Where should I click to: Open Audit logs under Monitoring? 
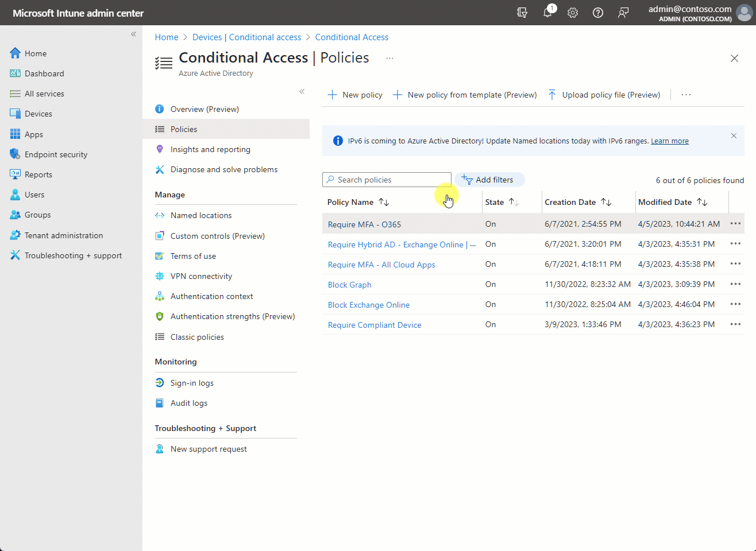[188, 402]
